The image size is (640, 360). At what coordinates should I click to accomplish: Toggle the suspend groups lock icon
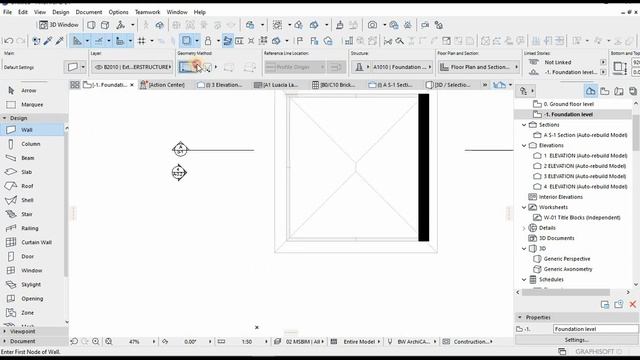(208, 41)
